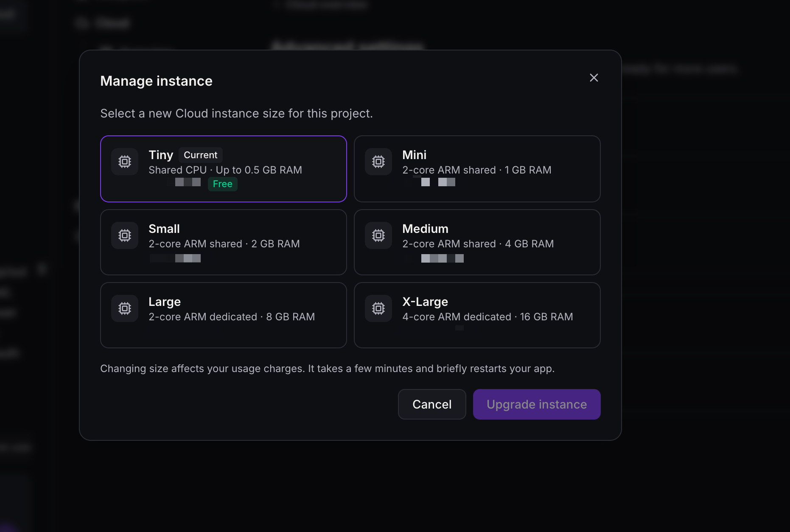Click the Large instance chip icon

(x=125, y=308)
